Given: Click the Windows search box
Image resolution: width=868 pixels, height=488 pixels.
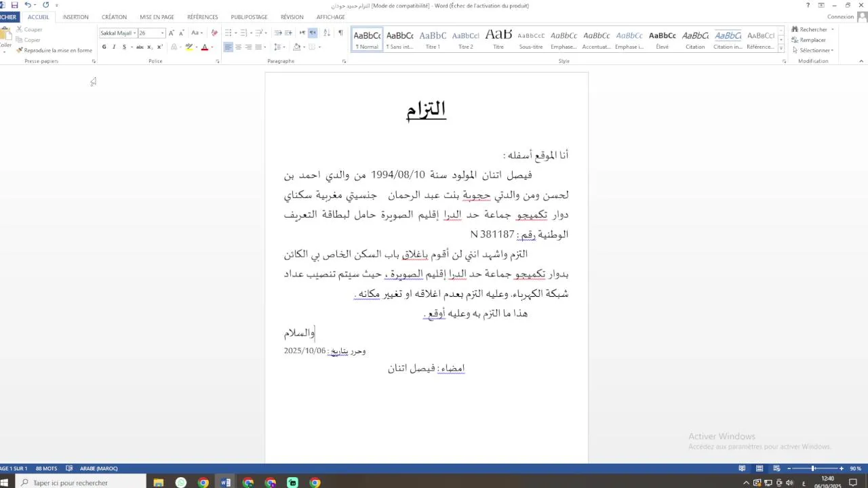Looking at the screenshot, I should (80, 483).
